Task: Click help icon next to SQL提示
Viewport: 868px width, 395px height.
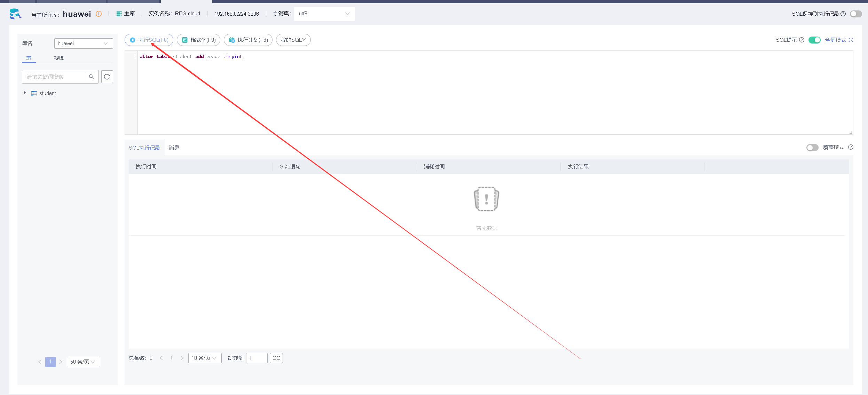Action: point(802,40)
